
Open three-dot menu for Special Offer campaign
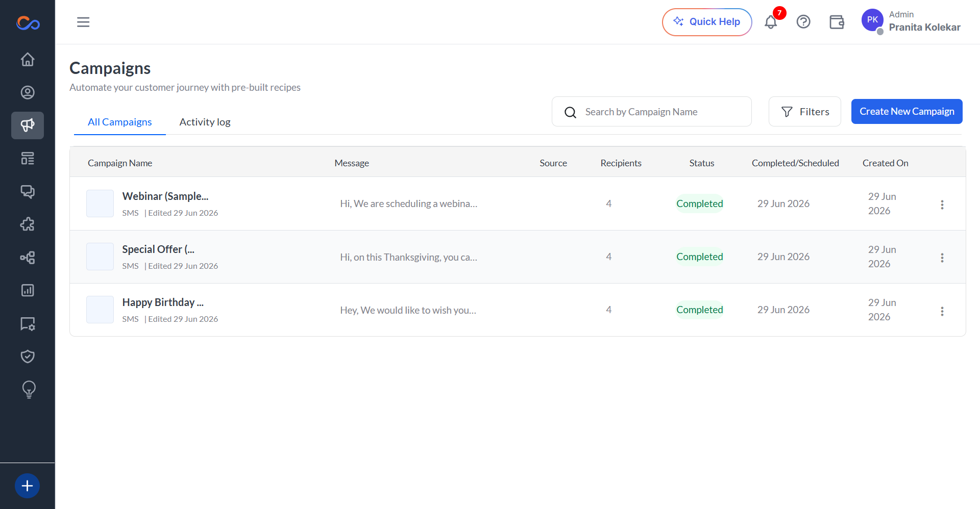[942, 258]
